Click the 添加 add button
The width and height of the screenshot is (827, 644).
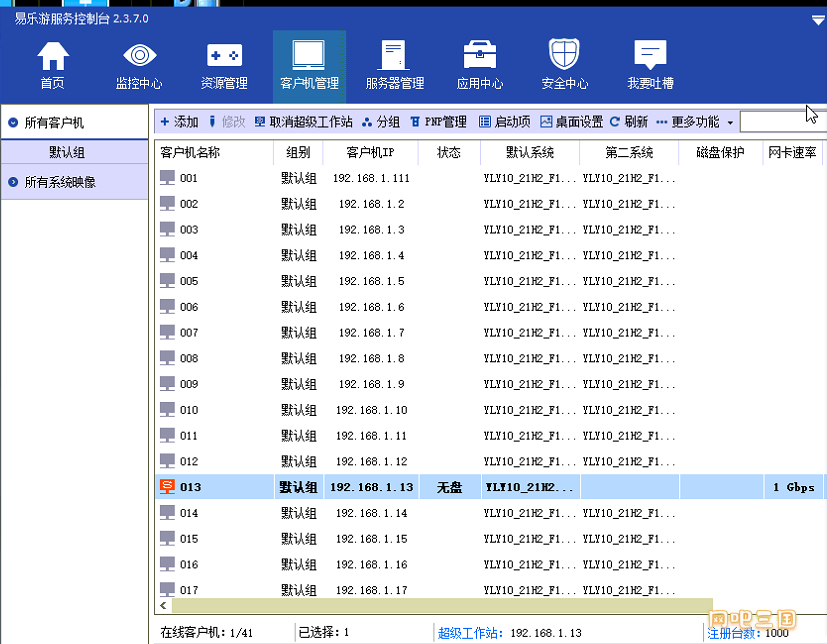[x=179, y=122]
